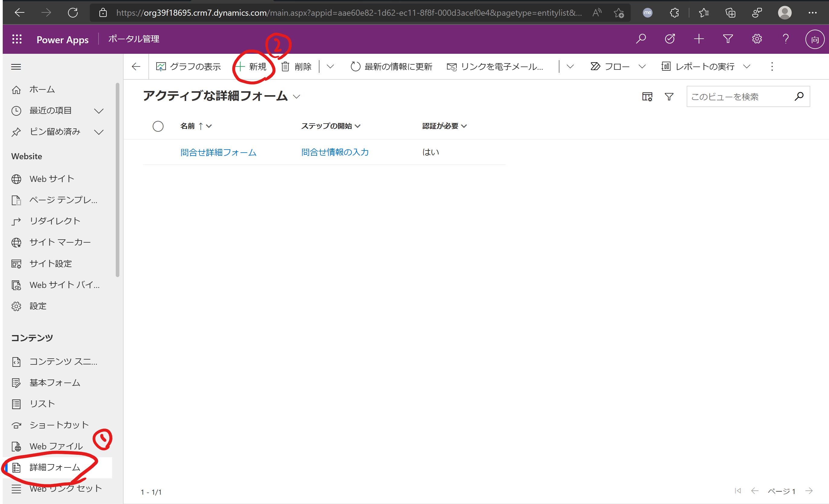Open the edit columns icon above the grid
This screenshot has width=829, height=504.
click(x=647, y=97)
